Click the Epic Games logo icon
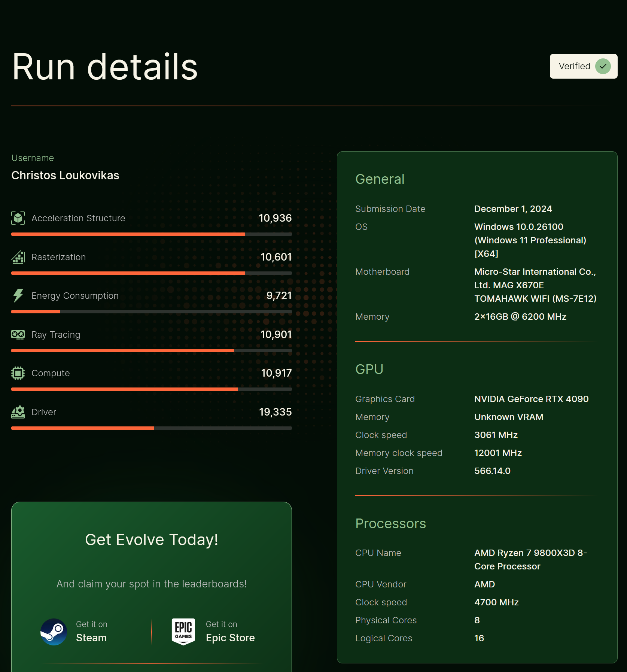 183,632
